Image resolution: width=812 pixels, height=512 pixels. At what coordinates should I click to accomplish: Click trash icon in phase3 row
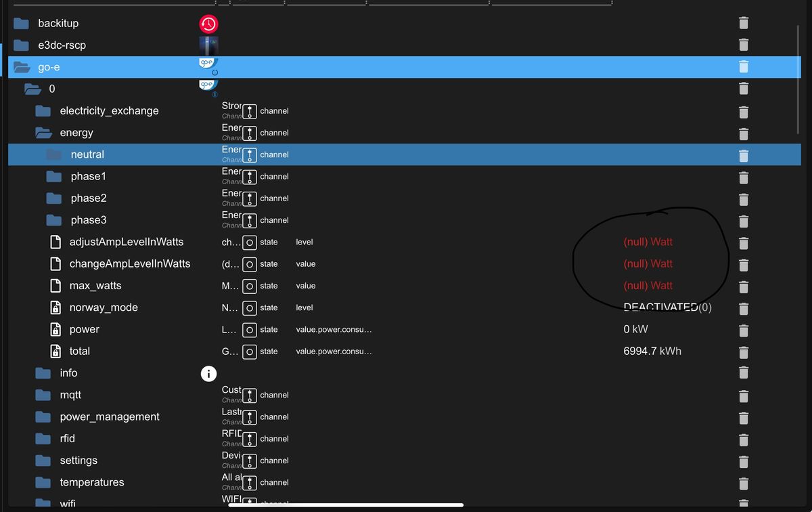coord(743,220)
